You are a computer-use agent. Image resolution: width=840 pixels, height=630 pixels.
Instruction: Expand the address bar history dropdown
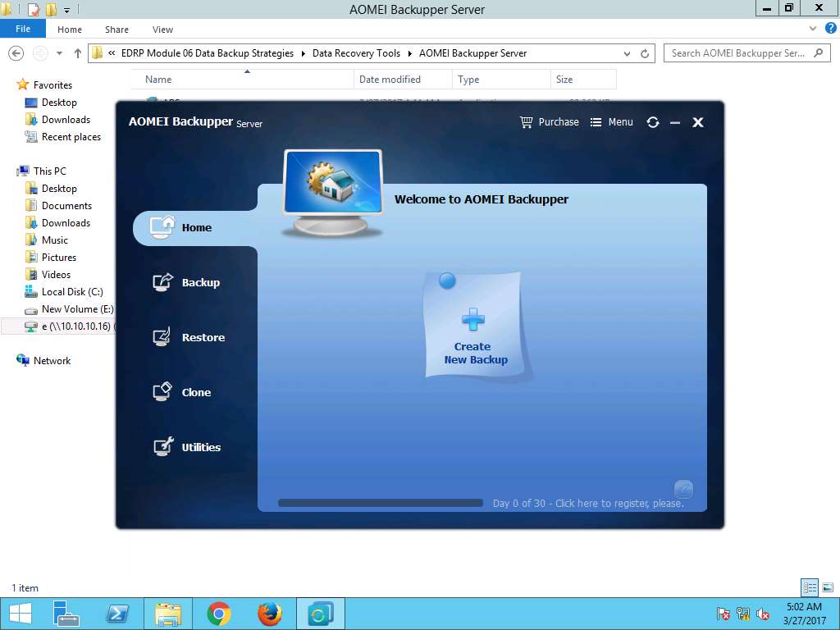(x=627, y=53)
